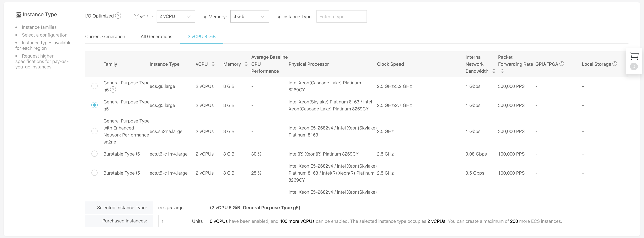Viewport: 644px width, 238px height.
Task: Sort by the vCPU column arrows
Action: click(x=213, y=64)
